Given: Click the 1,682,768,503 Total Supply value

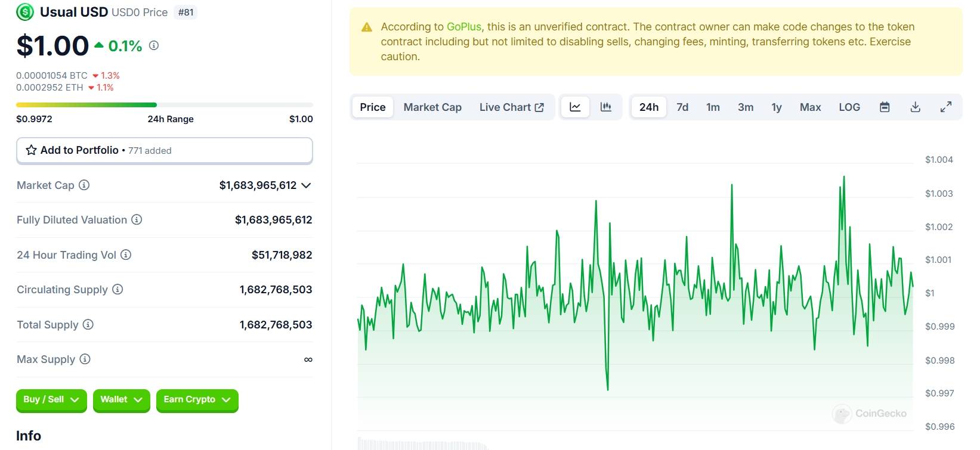Looking at the screenshot, I should [276, 325].
